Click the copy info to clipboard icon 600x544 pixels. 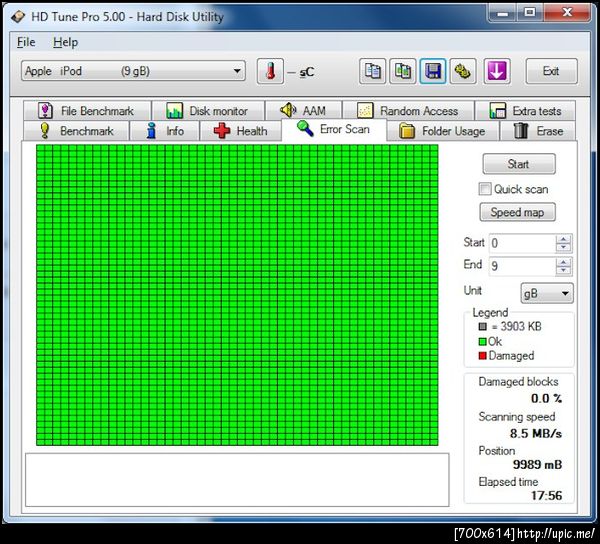point(372,71)
